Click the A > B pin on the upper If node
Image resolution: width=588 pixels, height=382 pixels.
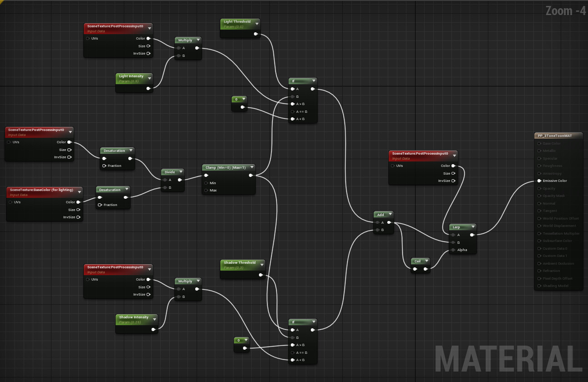click(x=292, y=104)
